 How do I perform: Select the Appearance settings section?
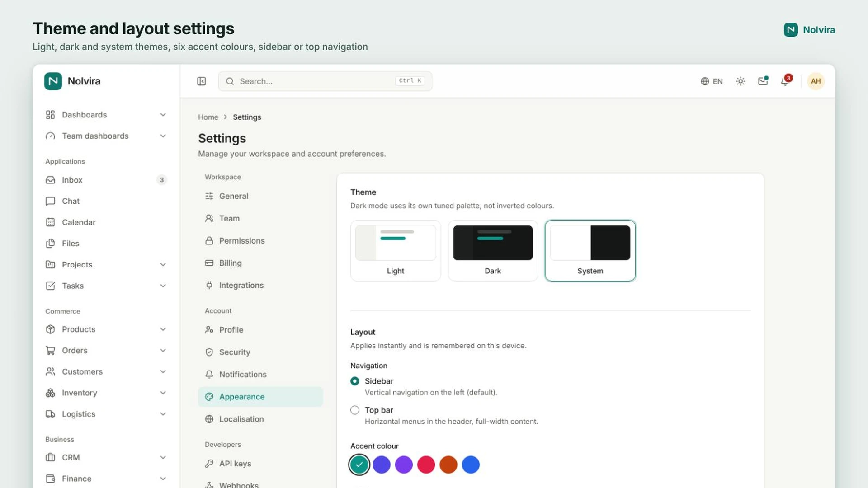point(260,397)
